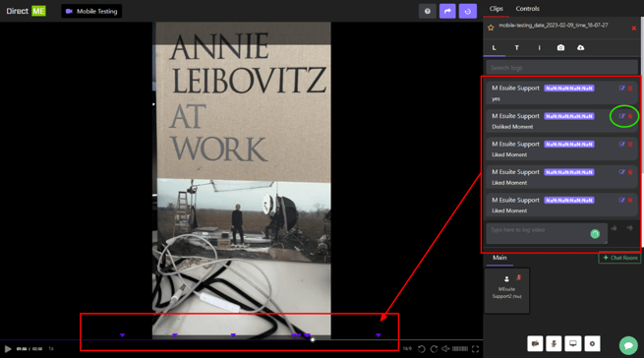Focus the Search logs field
Viewport: 644px width, 358px height.
pyautogui.click(x=561, y=68)
